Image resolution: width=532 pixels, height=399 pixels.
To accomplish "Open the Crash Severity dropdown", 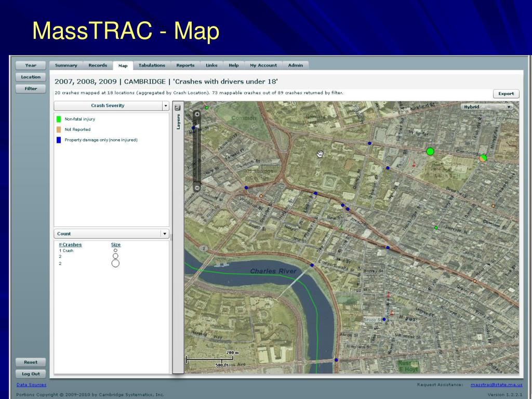I will [x=111, y=106].
